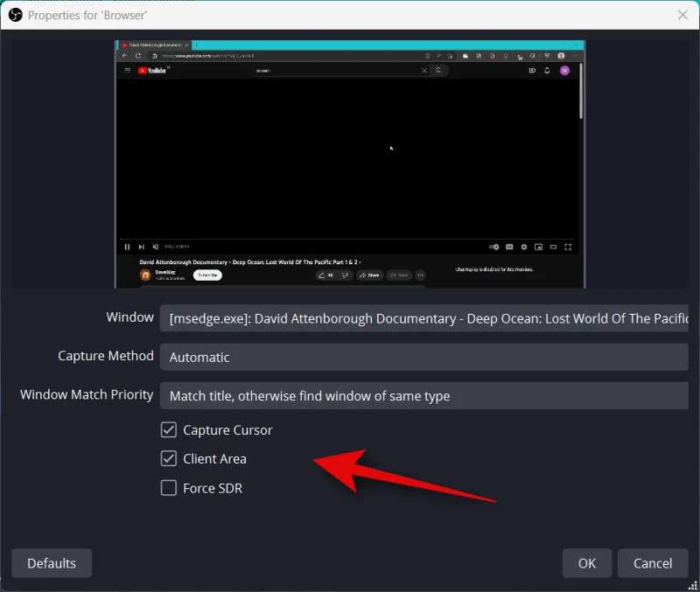Open the Window source dropdown

pos(424,318)
